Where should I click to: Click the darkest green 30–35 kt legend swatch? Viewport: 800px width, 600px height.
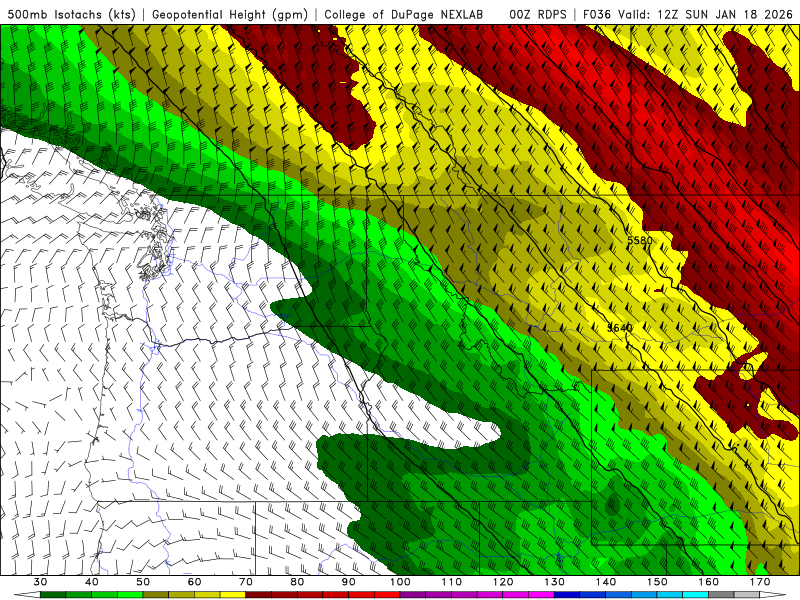(x=53, y=595)
